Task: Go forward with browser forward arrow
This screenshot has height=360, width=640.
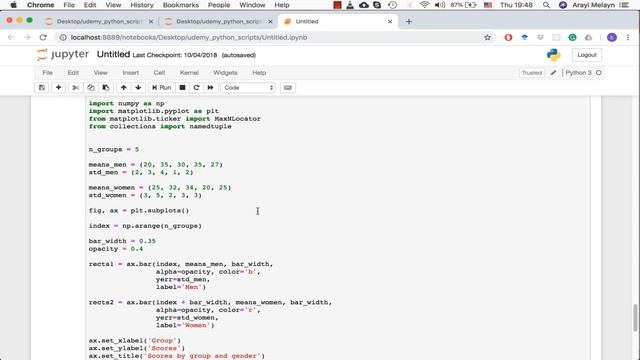Action: (x=27, y=37)
